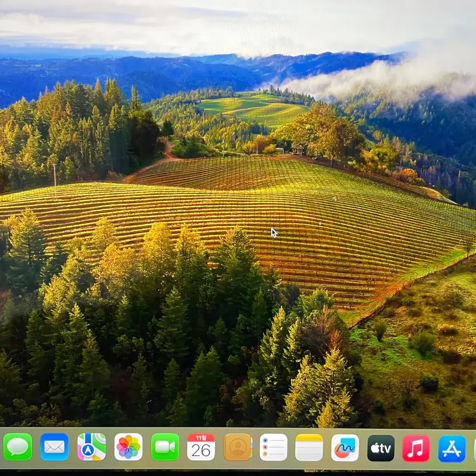The height and width of the screenshot is (476, 476).
Task: Open the Contacts app
Action: 238,447
